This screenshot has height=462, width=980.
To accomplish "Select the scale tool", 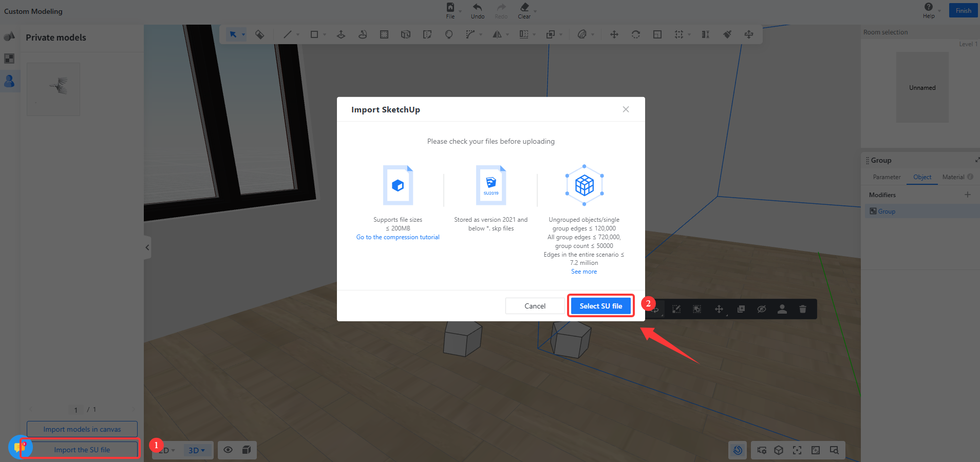I will point(657,34).
